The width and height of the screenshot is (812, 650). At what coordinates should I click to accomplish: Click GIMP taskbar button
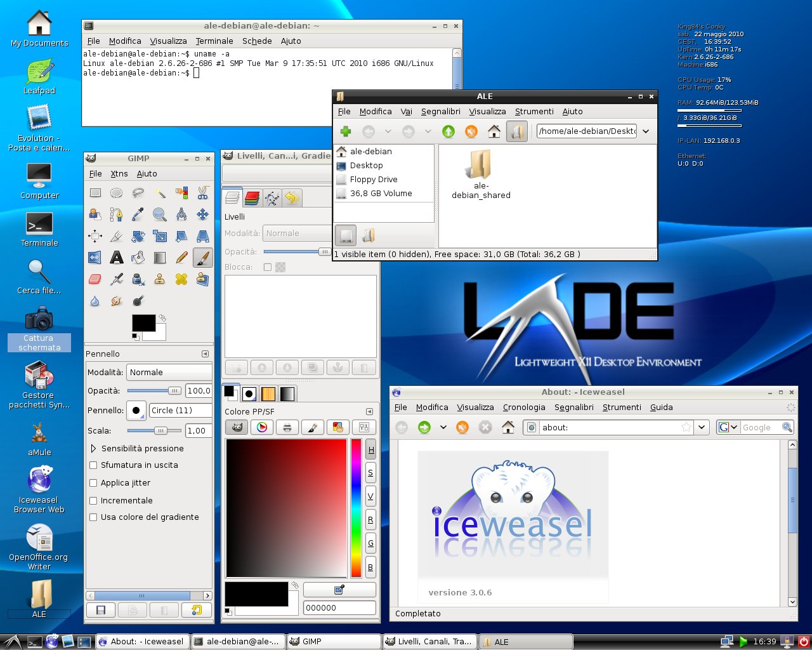point(334,642)
